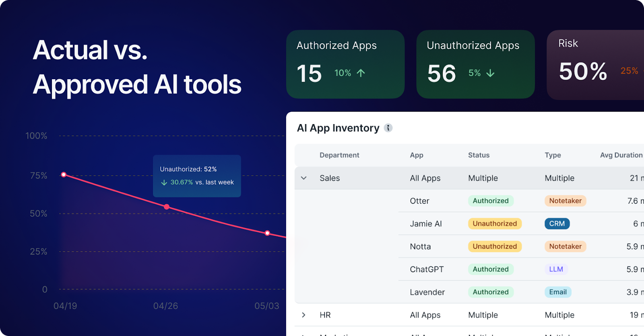This screenshot has height=336, width=644.
Task: Click the down arrow in Unauthorized Apps card
Action: click(490, 73)
